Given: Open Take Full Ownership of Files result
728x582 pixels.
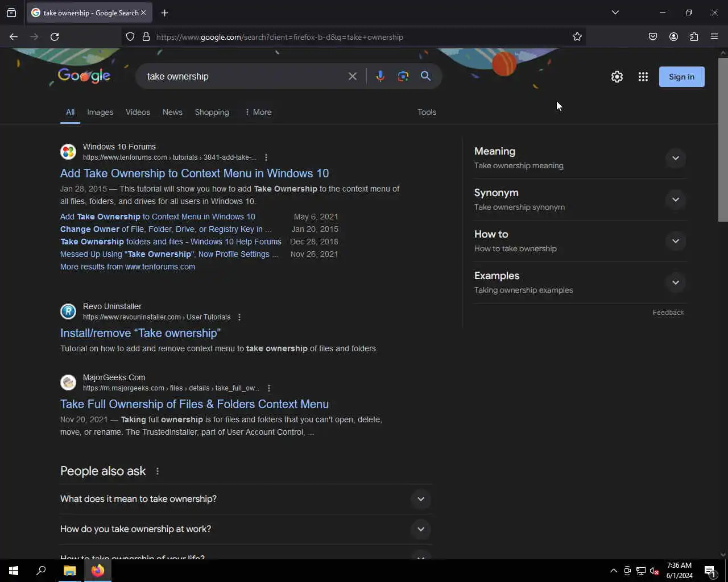Looking at the screenshot, I should point(195,404).
